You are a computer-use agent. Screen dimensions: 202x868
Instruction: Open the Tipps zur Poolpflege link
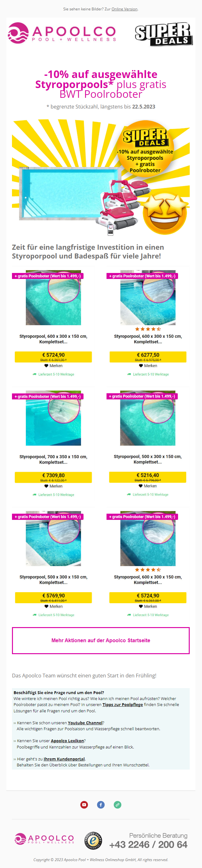click(123, 704)
